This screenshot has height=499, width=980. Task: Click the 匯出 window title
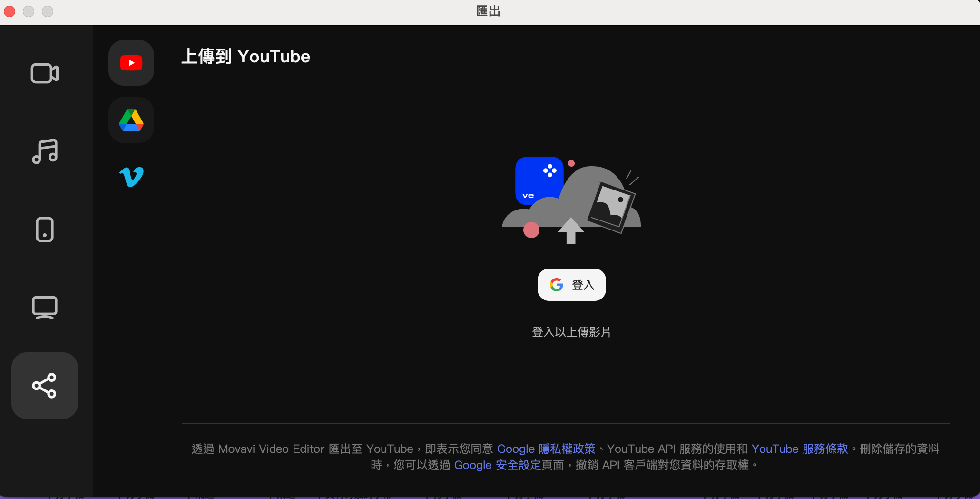pos(489,11)
